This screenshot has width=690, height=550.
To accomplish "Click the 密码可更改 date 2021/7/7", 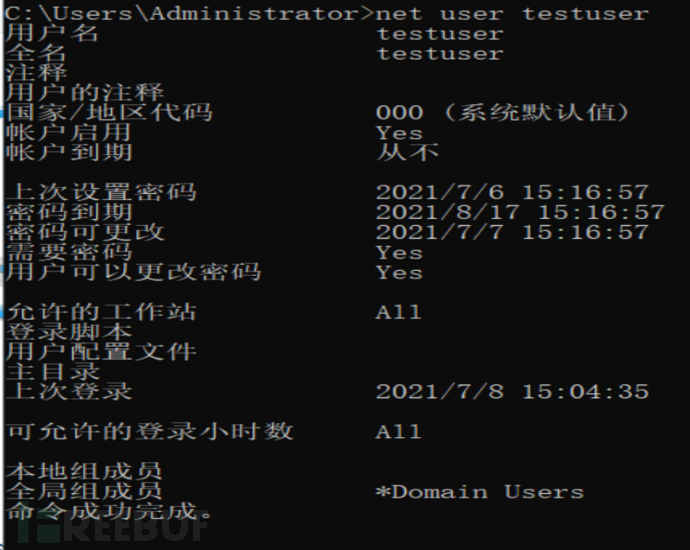I will point(440,232).
